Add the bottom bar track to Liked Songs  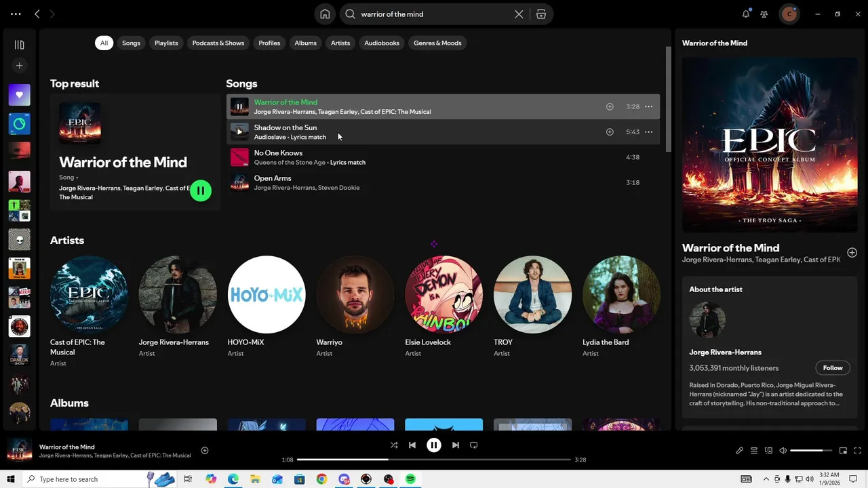pos(205,451)
